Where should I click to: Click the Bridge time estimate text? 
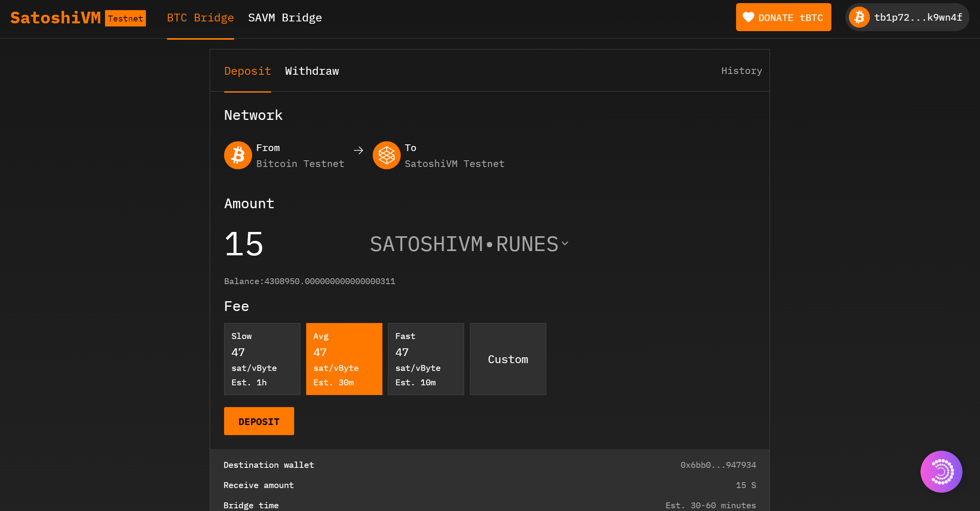tap(711, 506)
